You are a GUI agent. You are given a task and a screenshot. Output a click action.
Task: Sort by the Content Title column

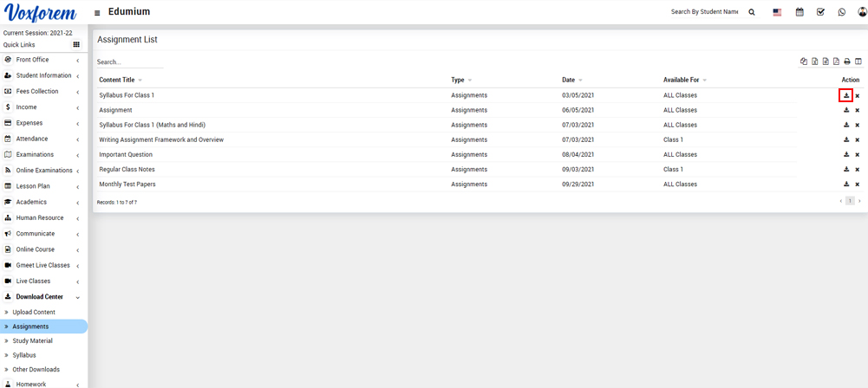(117, 80)
